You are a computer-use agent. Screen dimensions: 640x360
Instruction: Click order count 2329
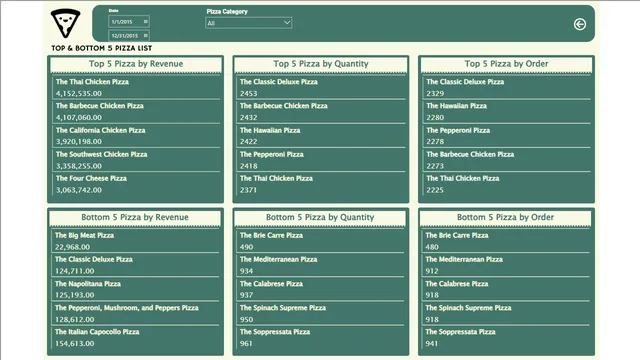[x=435, y=93]
